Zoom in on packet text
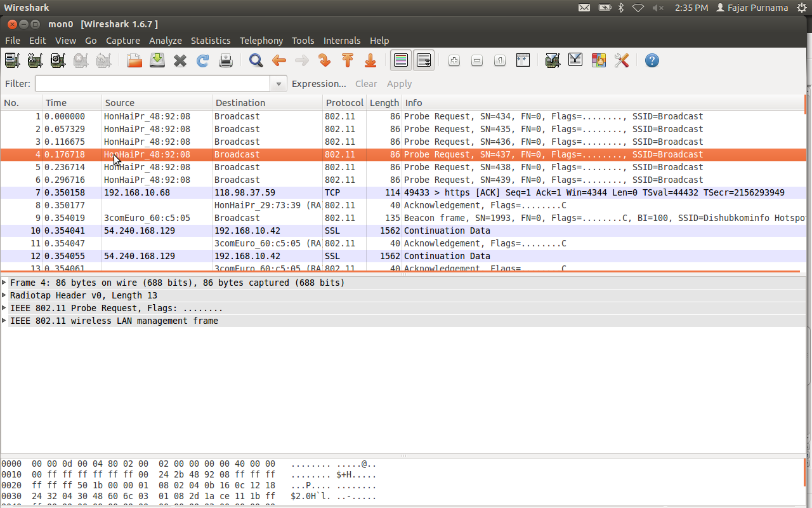The width and height of the screenshot is (812, 508). (454, 60)
